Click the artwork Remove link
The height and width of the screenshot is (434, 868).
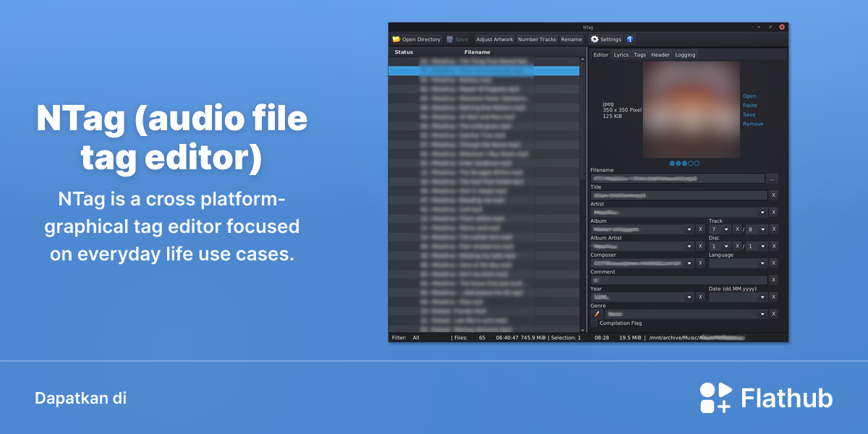pos(753,124)
